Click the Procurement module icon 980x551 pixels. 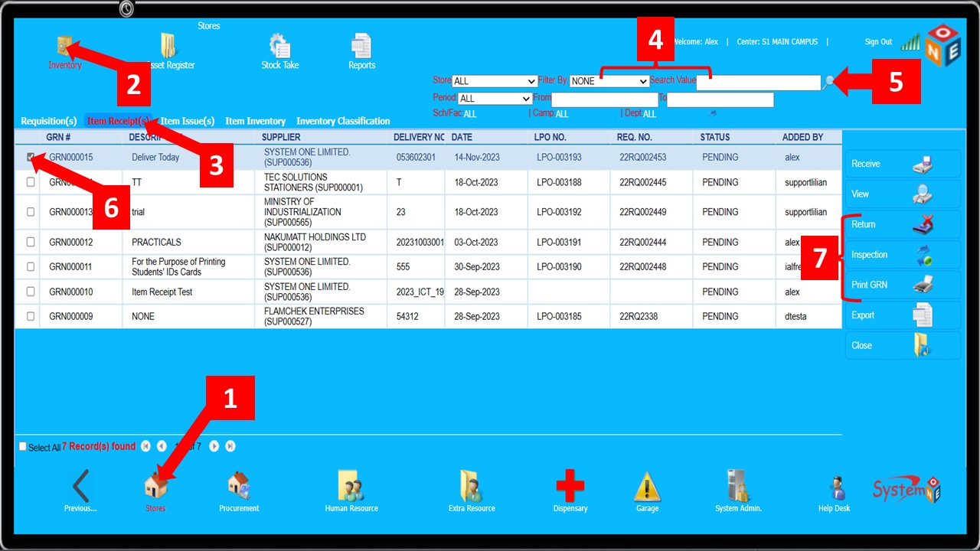coord(239,491)
